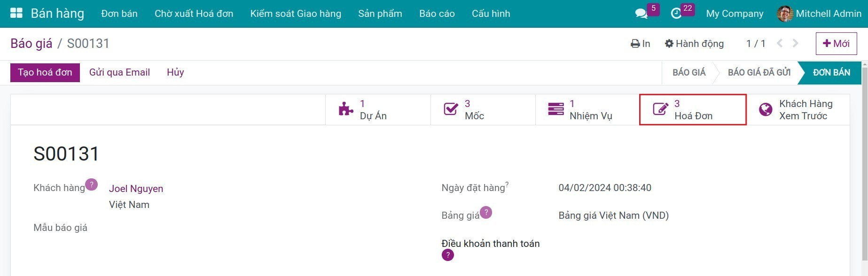The height and width of the screenshot is (276, 868).
Task: Select the BÁO GIÁ ĐÃ GỬI status stage
Action: pos(759,72)
